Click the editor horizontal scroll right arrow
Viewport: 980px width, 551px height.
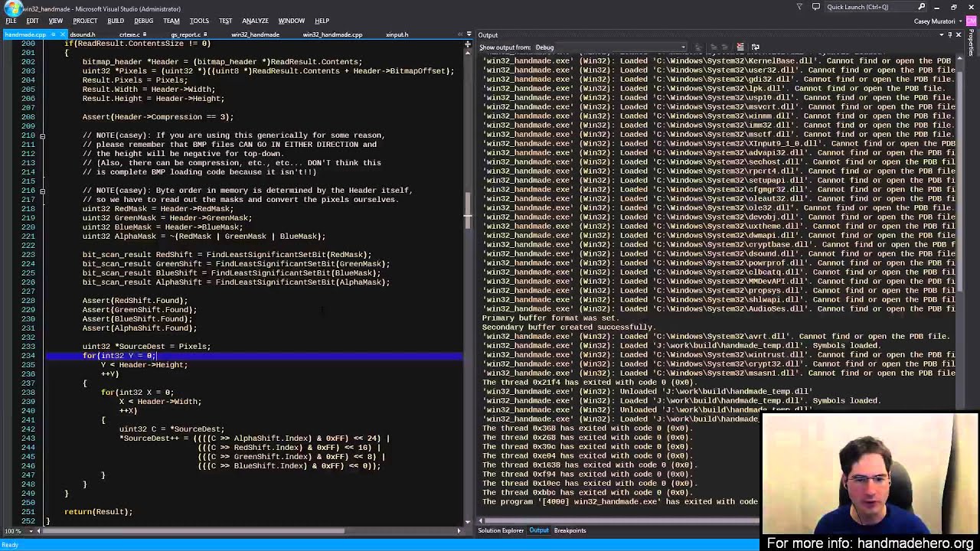(x=459, y=530)
